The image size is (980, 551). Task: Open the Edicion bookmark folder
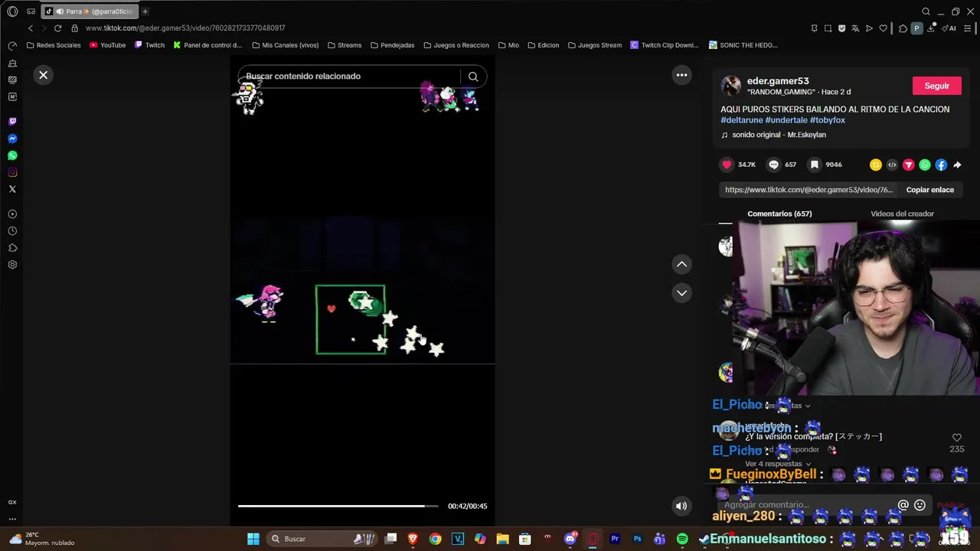click(543, 45)
